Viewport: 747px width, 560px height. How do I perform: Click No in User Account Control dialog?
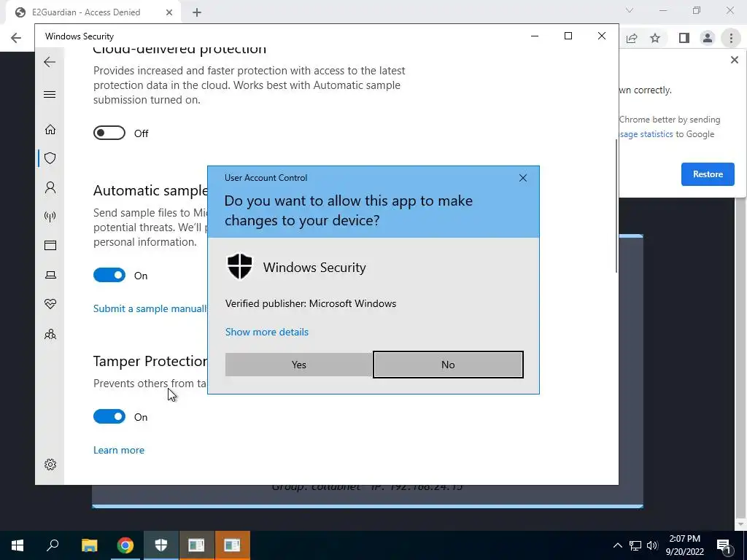448,365
